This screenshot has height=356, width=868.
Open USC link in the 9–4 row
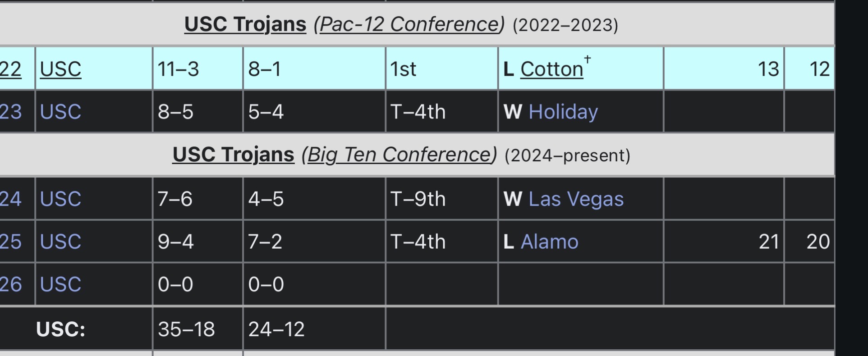[60, 242]
